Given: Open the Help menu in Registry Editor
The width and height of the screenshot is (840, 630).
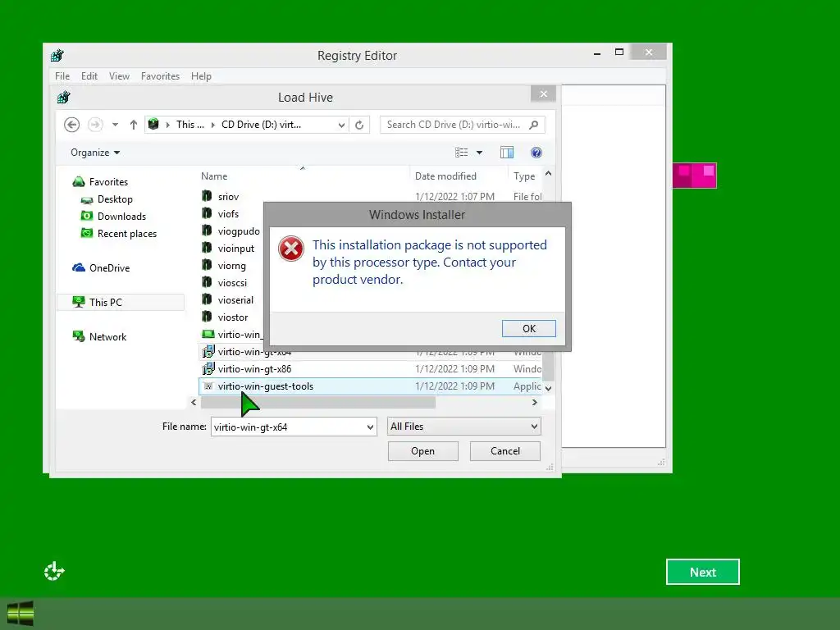Looking at the screenshot, I should click(x=201, y=76).
